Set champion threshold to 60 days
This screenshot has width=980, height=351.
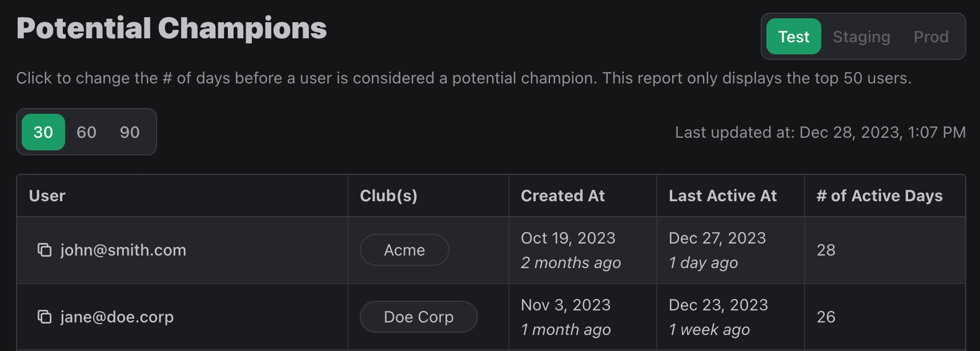point(86,132)
